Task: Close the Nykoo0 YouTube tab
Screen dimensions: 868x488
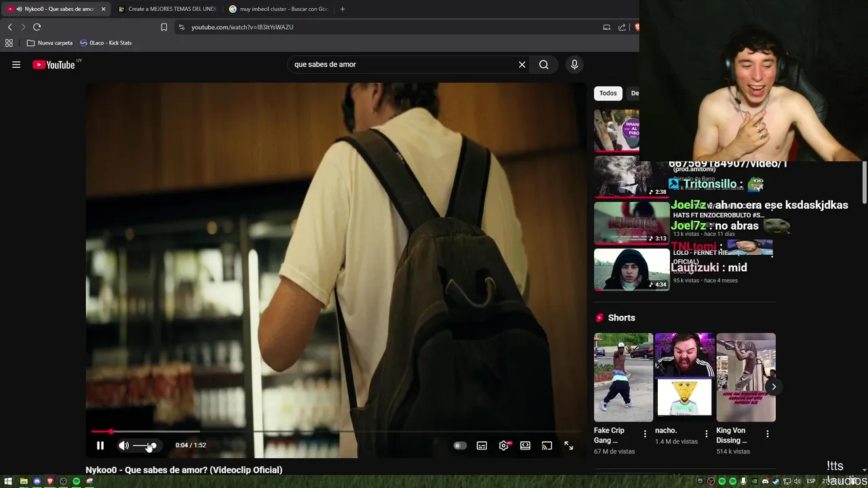Action: (x=104, y=9)
